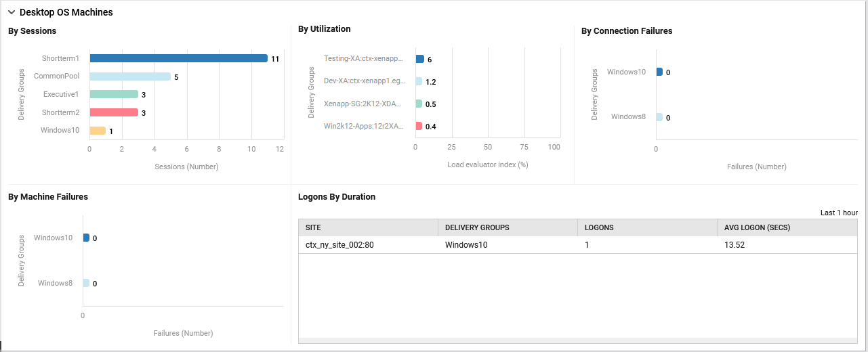Sort by DELIVERY GROUPS column header
The height and width of the screenshot is (352, 868).
coord(477,227)
